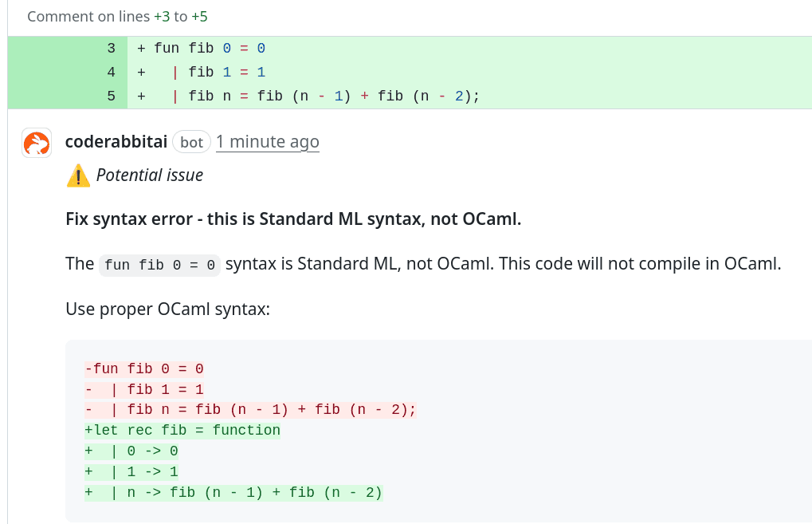Click the inline code snippet fun fib 0 = 0
The height and width of the screenshot is (524, 812).
click(159, 264)
